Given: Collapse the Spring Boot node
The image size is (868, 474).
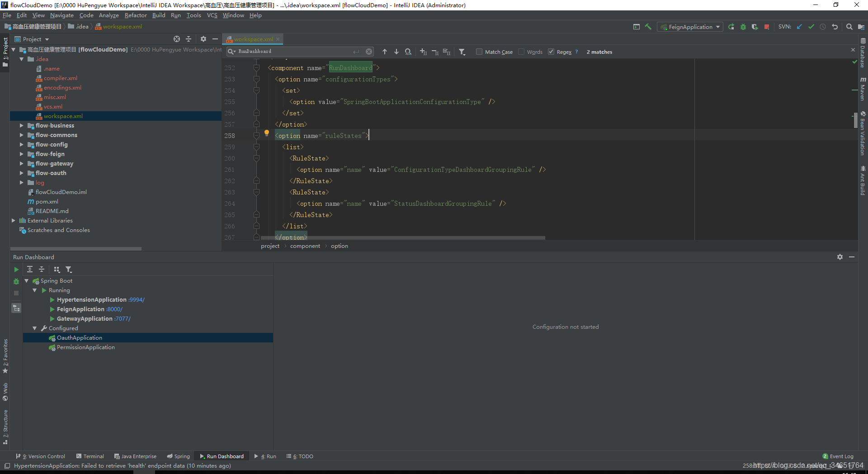Looking at the screenshot, I should pyautogui.click(x=27, y=280).
